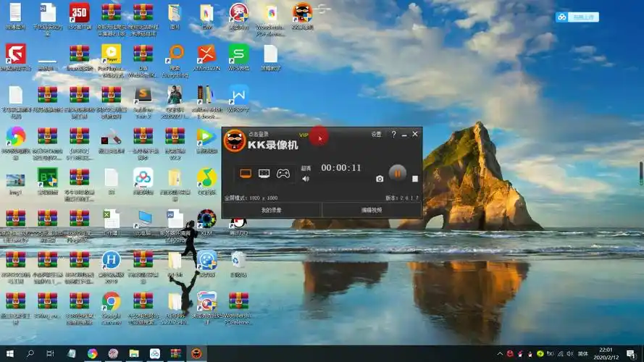The height and width of the screenshot is (362, 644).
Task: Open PotPlayer desktop shortcut
Action: (111, 54)
